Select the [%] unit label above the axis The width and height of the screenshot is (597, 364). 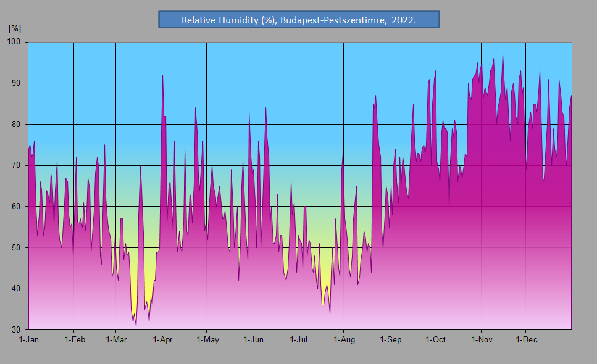pos(15,28)
